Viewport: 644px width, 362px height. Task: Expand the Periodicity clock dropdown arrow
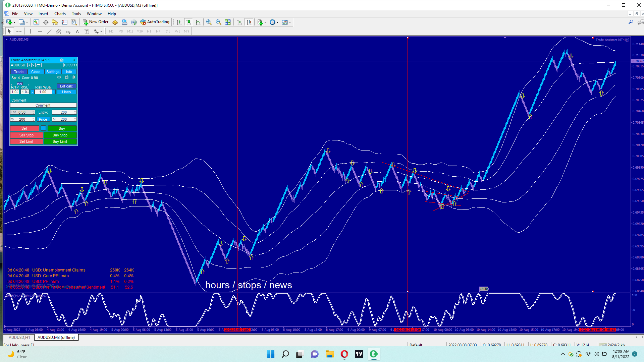click(x=277, y=22)
